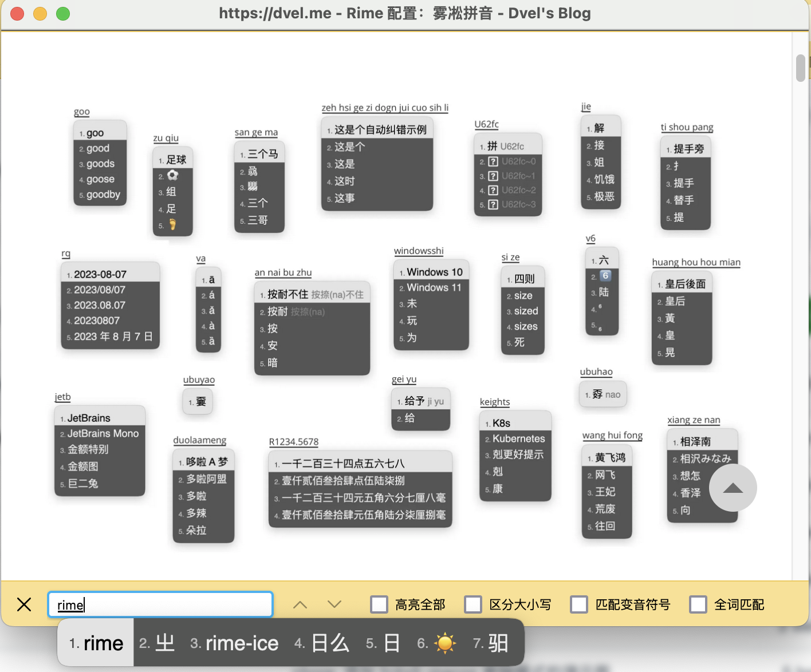This screenshot has height=672, width=811.
Task: Click the green maximize window button
Action: [63, 14]
